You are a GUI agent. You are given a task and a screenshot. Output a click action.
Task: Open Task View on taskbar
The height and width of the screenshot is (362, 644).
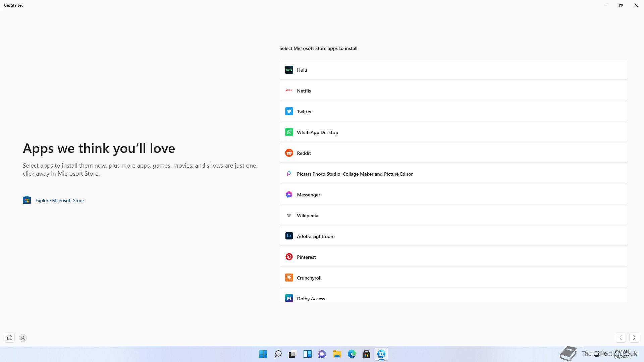click(x=292, y=354)
